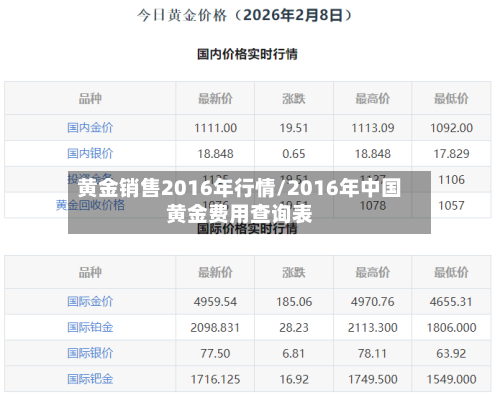Click the 今日黄金价格 page title
Screen dimensions: 500x405
point(245,15)
